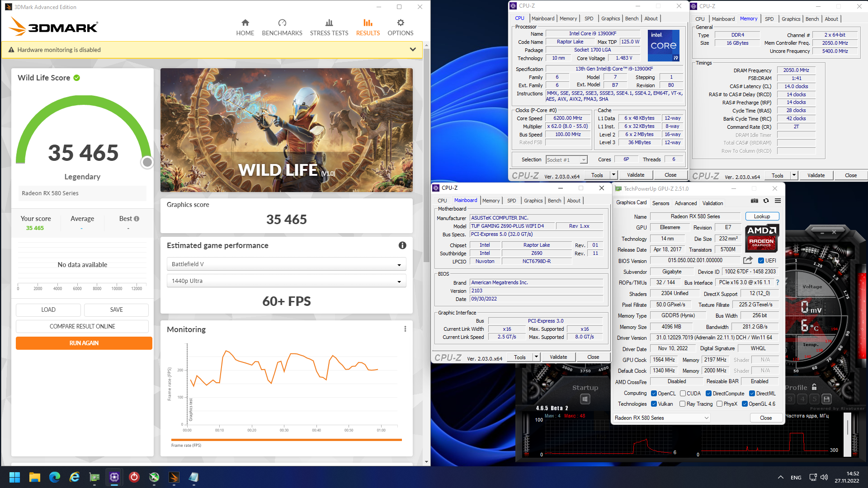Toggle UEFI checkbox in GPU-Z
The image size is (868, 488).
point(761,261)
